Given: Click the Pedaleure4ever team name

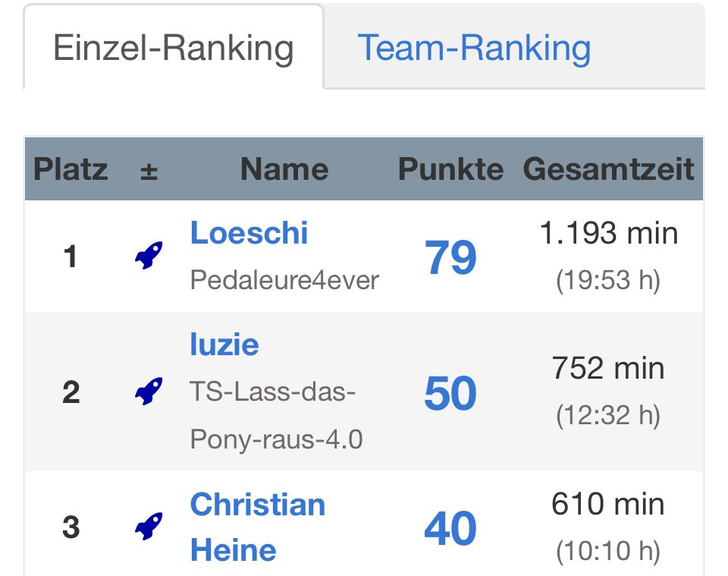Looking at the screenshot, I should [284, 280].
